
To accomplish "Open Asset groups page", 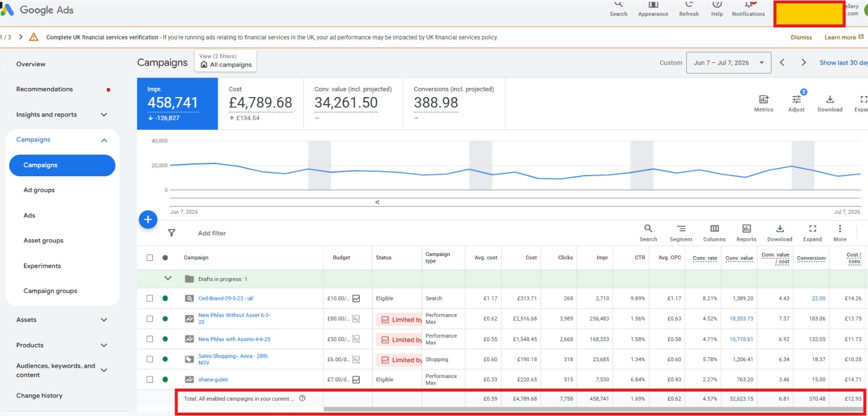I will point(43,240).
